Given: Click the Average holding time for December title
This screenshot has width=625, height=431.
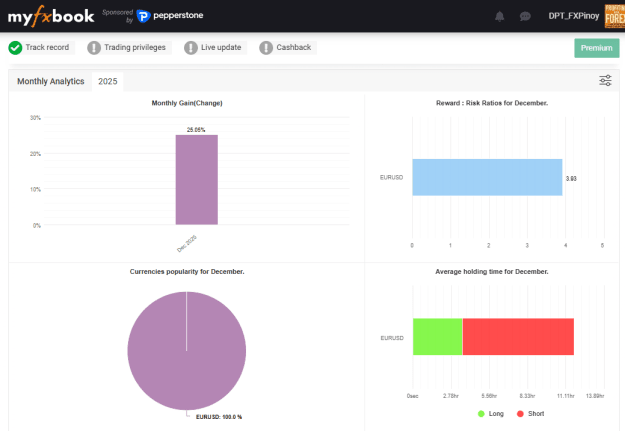Looking at the screenshot, I should pyautogui.click(x=492, y=272).
